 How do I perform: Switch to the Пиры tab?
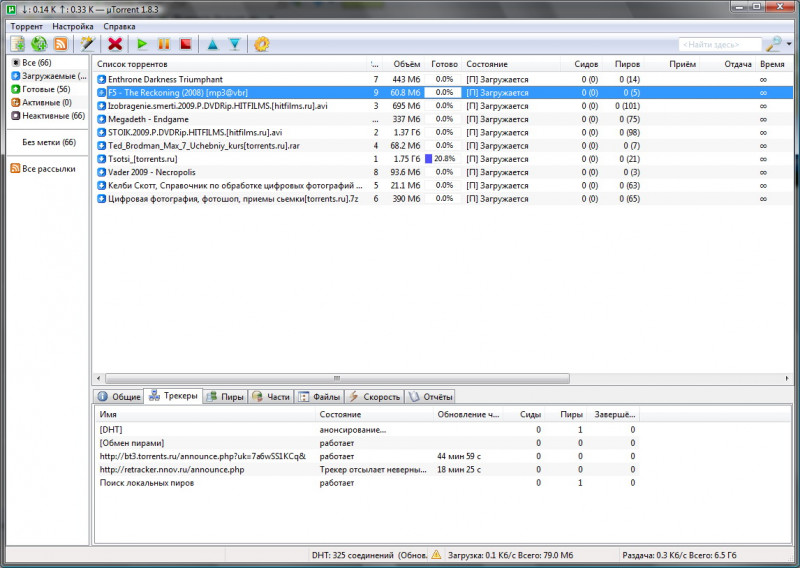point(225,397)
